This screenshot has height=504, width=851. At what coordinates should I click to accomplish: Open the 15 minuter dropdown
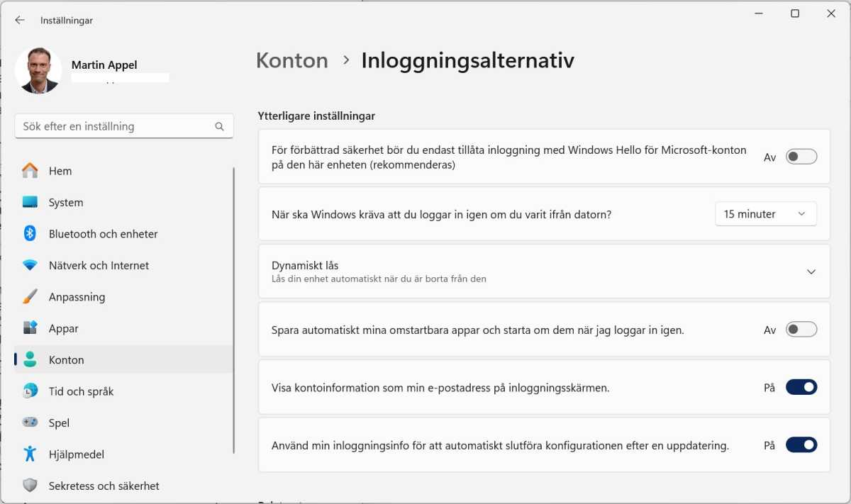[766, 213]
